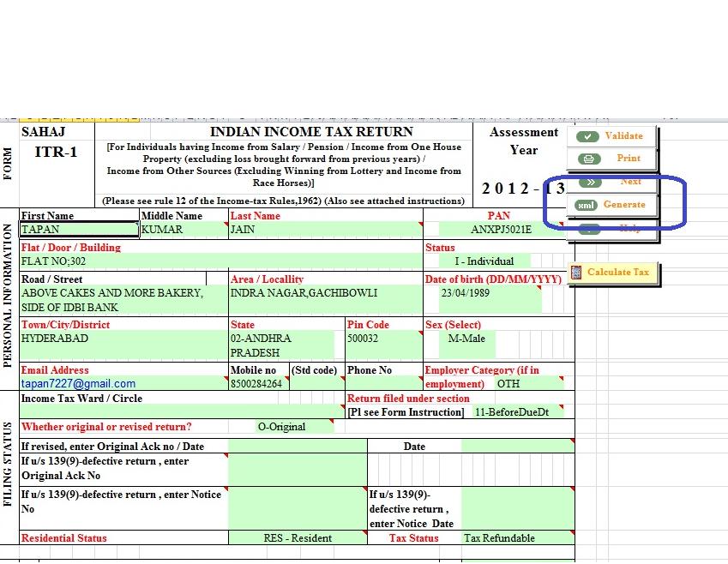
Task: Select the First Name field containing TAPAN
Action: (x=77, y=228)
